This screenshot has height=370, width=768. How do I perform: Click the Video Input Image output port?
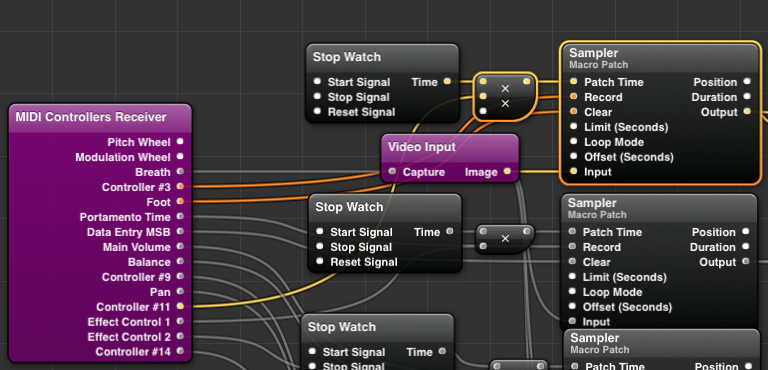coord(507,172)
